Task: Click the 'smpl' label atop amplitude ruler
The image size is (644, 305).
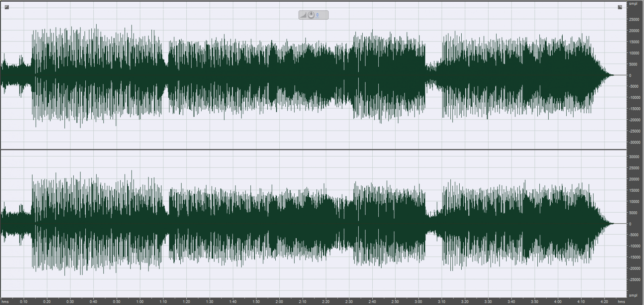Action: (x=634, y=4)
